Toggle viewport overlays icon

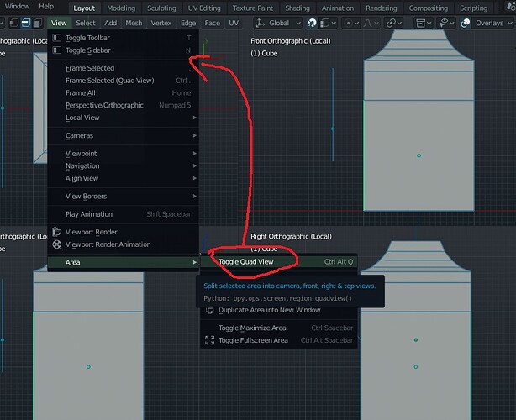tap(465, 23)
